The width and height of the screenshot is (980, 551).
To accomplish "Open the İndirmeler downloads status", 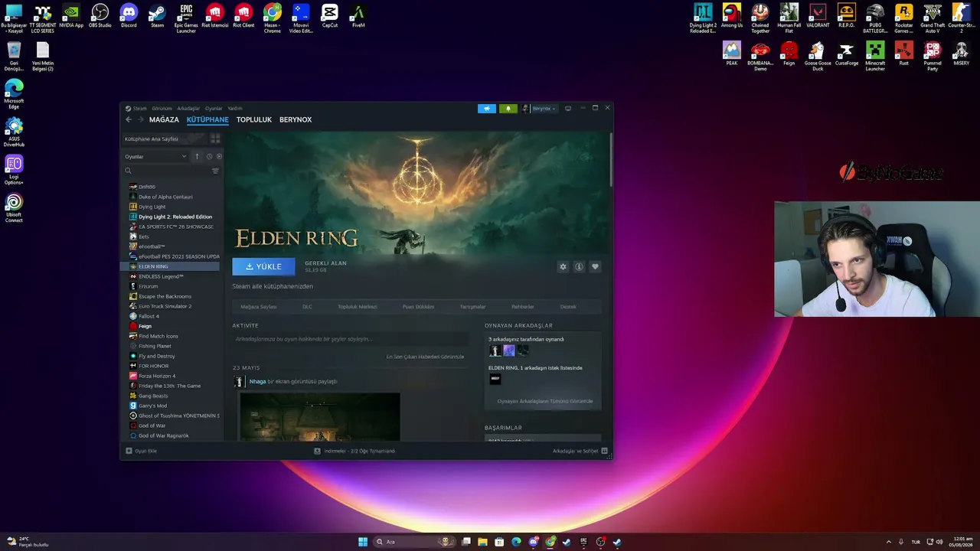I will [x=354, y=451].
